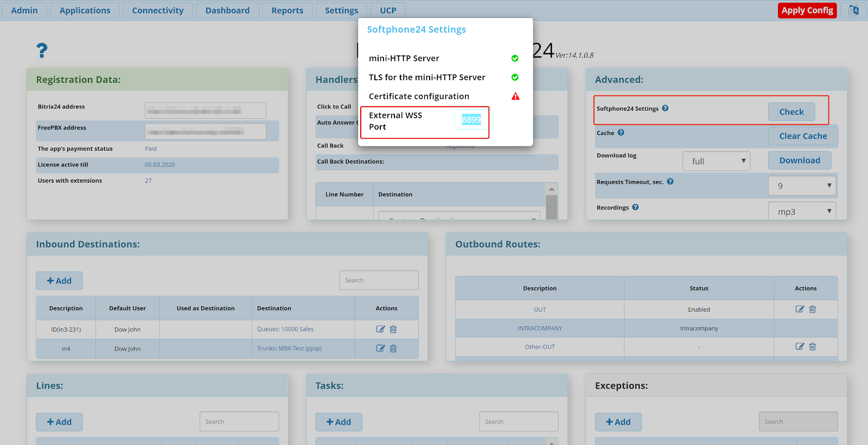
Task: Open the Reports menu
Action: coord(288,10)
